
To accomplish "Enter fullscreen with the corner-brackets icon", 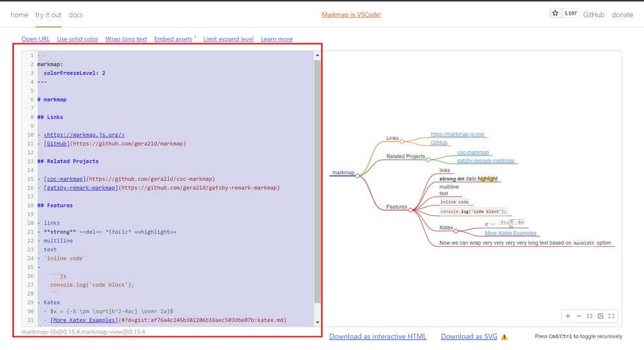I will pos(611,316).
